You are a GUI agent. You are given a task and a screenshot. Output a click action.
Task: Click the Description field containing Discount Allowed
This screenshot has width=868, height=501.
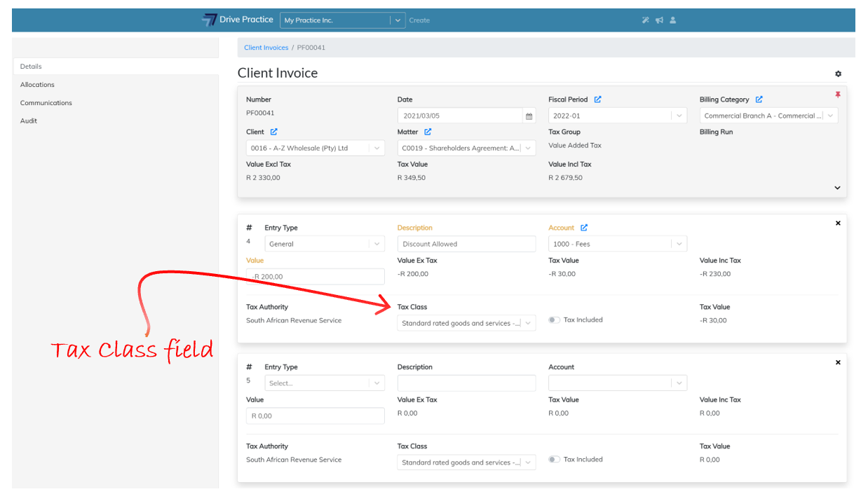point(466,244)
